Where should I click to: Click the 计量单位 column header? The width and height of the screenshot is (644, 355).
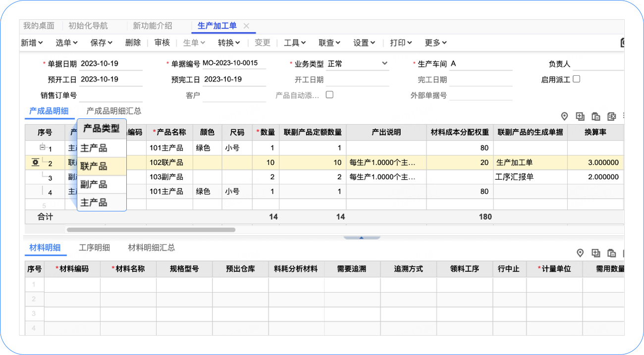(x=554, y=269)
